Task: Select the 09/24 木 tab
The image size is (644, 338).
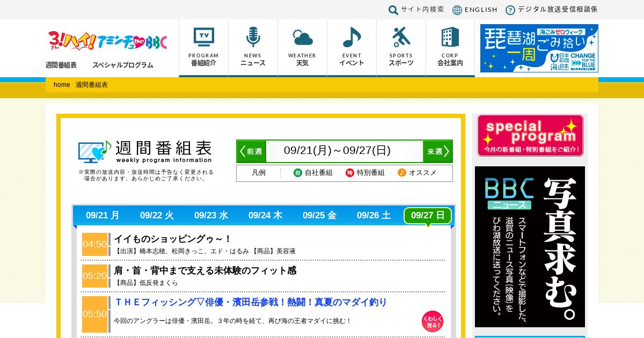Action: pyautogui.click(x=265, y=216)
